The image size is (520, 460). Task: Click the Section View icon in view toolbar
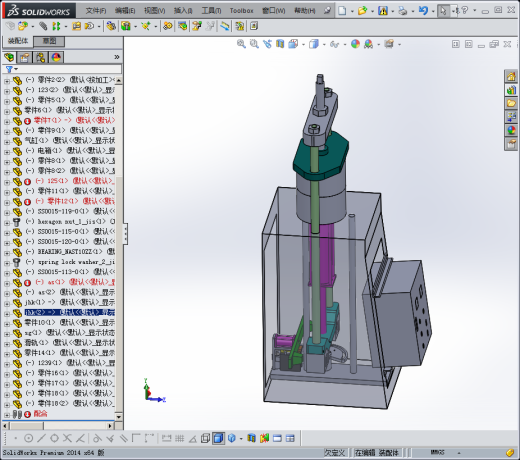click(x=280, y=44)
